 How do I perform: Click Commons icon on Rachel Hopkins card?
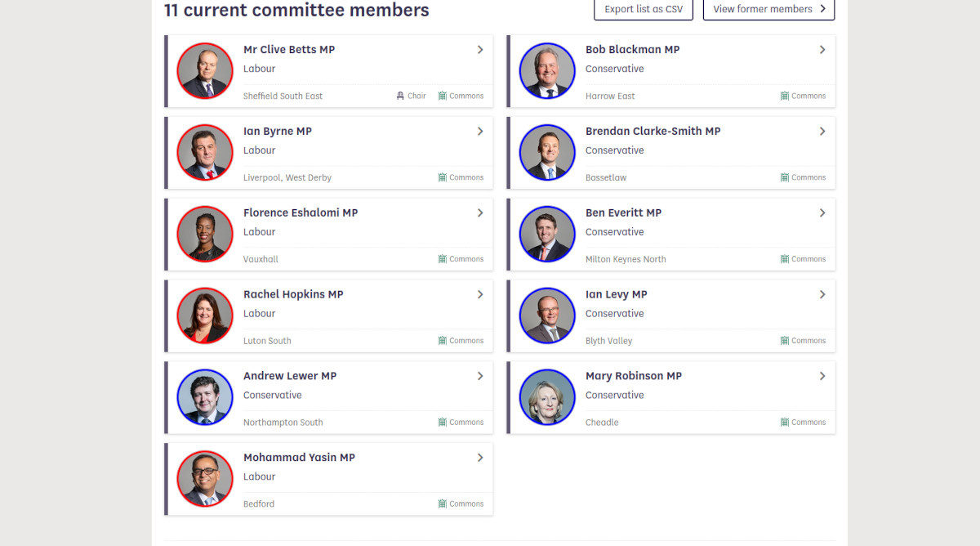tap(443, 341)
